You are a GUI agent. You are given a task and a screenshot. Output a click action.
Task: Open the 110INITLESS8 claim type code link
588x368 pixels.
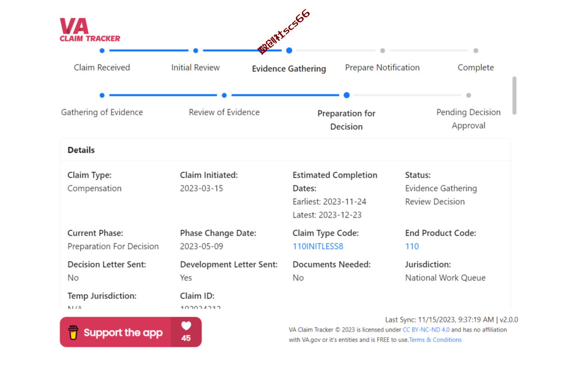coord(318,246)
